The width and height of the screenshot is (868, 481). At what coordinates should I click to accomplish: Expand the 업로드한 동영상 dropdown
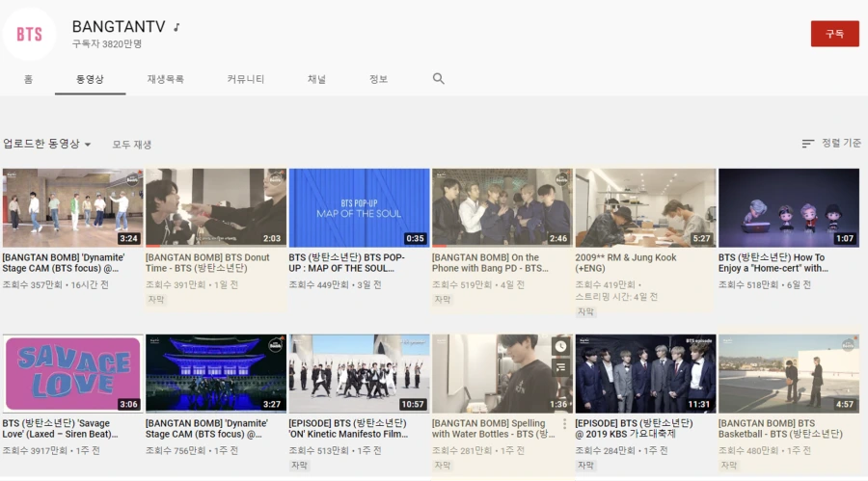click(x=47, y=144)
